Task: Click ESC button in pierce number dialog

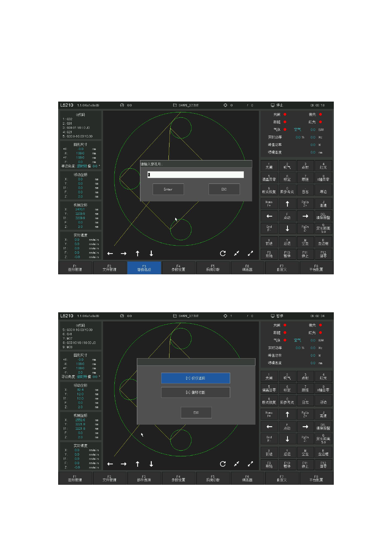Action: pos(224,189)
